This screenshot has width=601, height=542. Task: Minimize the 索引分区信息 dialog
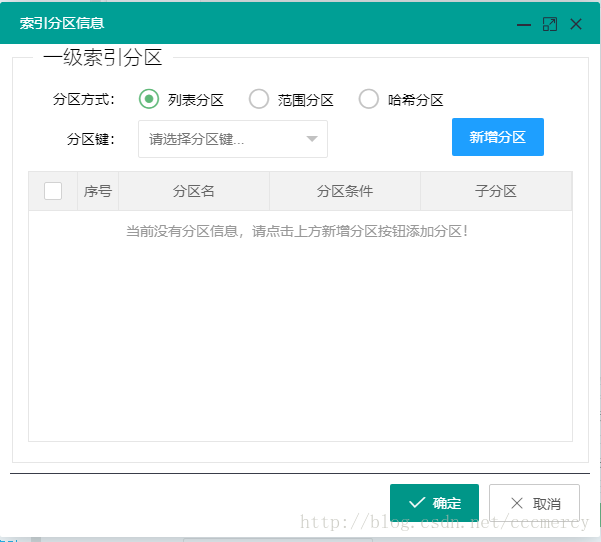(x=524, y=25)
